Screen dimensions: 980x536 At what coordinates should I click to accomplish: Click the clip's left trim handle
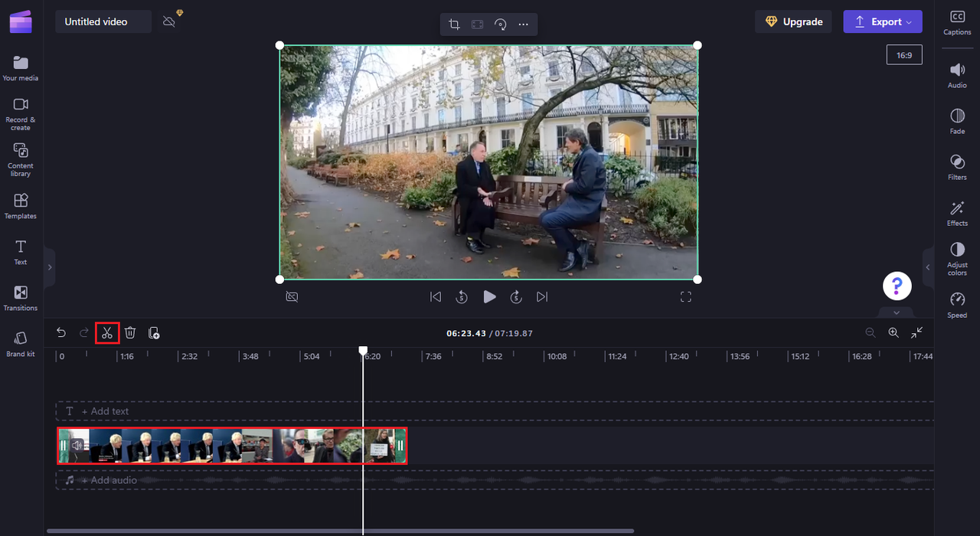(x=63, y=446)
